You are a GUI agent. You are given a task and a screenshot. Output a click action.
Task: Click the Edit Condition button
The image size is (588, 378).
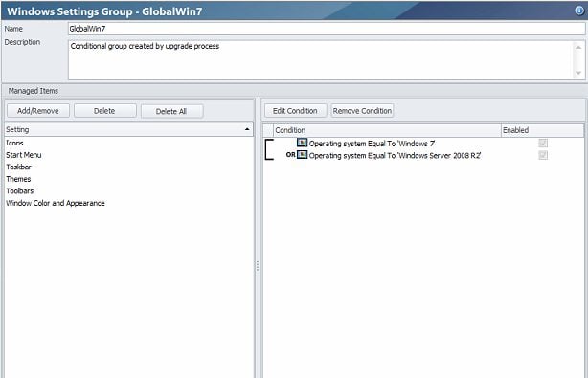[x=295, y=111]
